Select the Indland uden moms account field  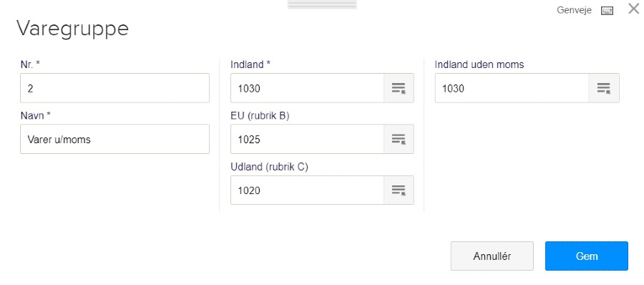(512, 88)
